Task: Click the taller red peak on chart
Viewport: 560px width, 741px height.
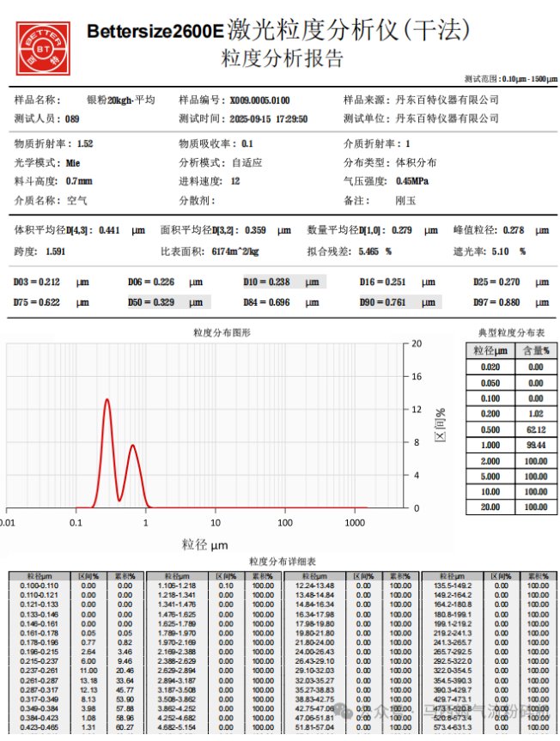Action: click(x=107, y=402)
